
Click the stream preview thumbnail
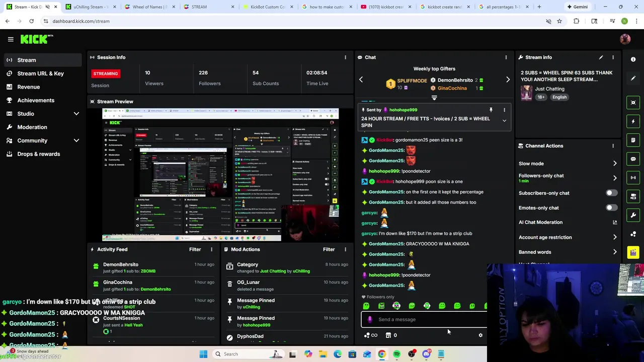(x=220, y=174)
